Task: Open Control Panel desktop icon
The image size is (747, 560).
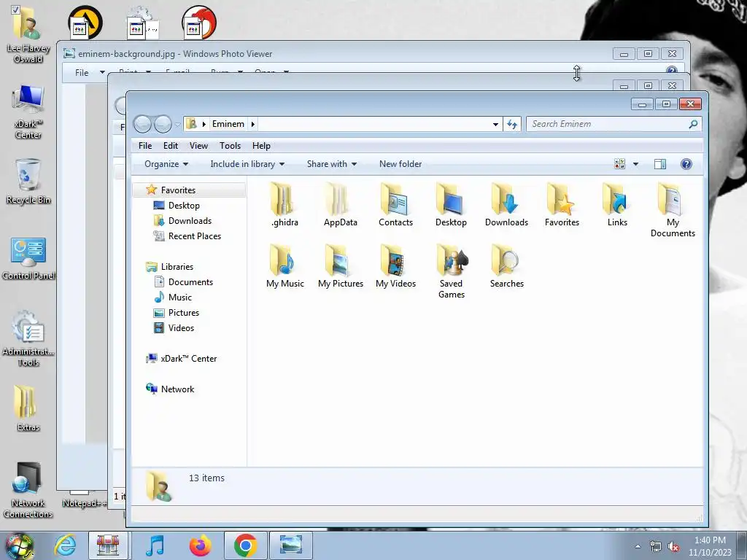Action: tap(28, 259)
